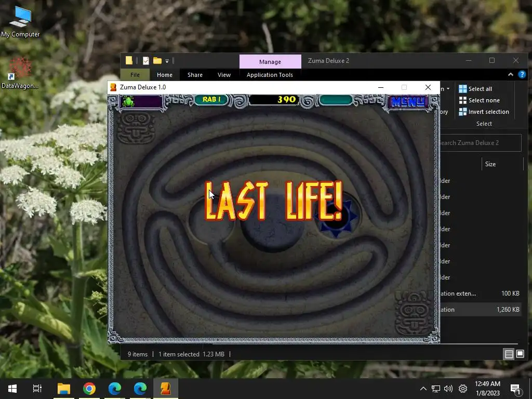Screen dimensions: 532x399
Task: Click the 390 score display
Action: coord(274,100)
